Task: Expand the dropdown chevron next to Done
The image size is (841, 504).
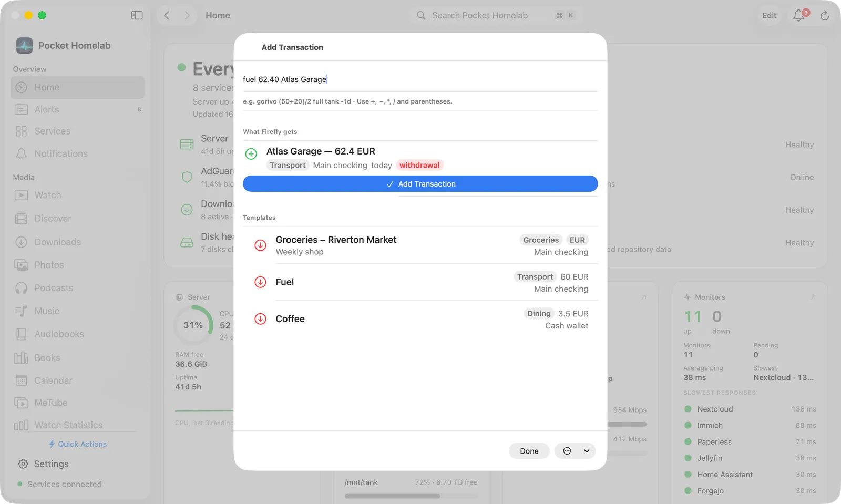Action: 587,451
